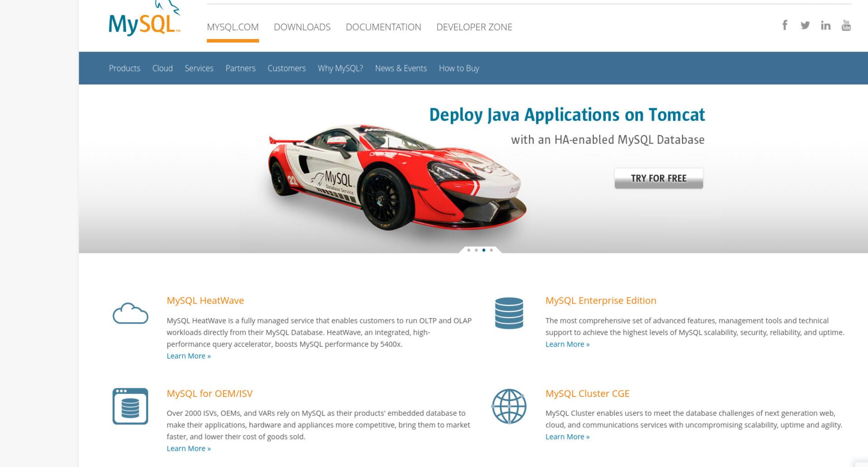The height and width of the screenshot is (467, 868).
Task: Open the Customers menu item
Action: coord(287,68)
